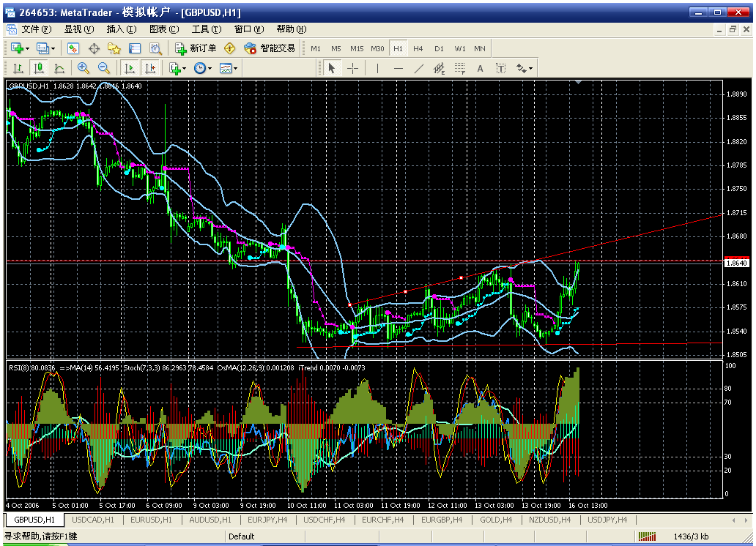Click the Zoom Out magnifier icon
Image resolution: width=756 pixels, height=546 pixels.
click(103, 68)
